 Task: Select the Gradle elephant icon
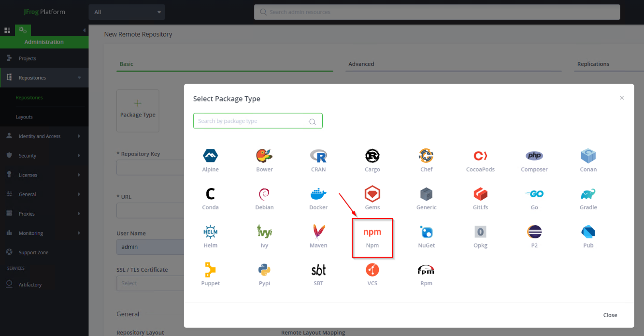588,194
